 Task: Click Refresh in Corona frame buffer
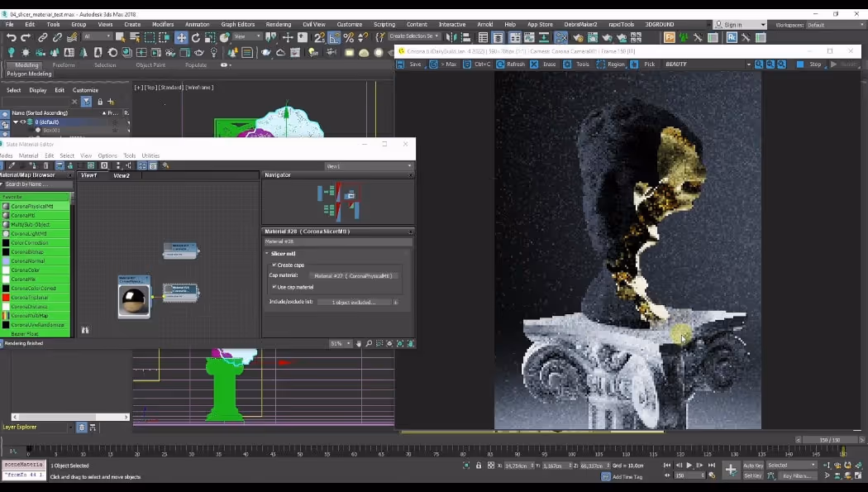pos(510,64)
